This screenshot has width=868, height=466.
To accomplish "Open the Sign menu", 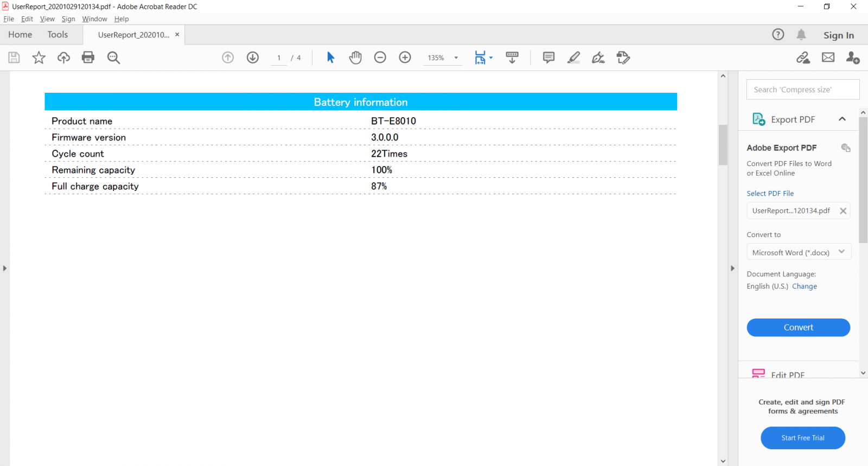I will tap(68, 19).
